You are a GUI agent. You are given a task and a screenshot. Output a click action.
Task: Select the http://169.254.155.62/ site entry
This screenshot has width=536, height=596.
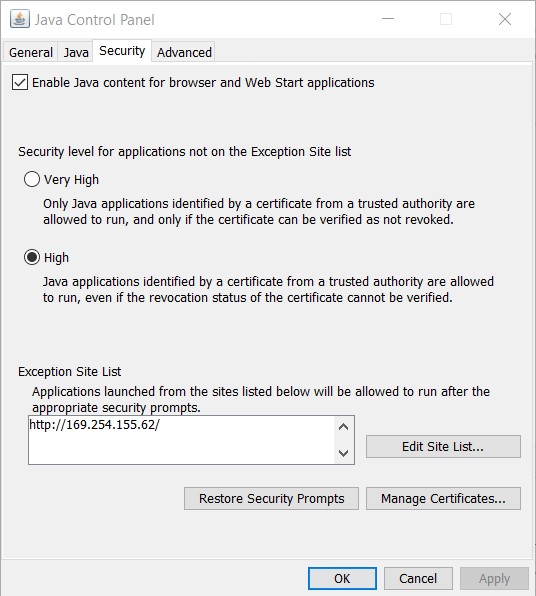[94, 425]
